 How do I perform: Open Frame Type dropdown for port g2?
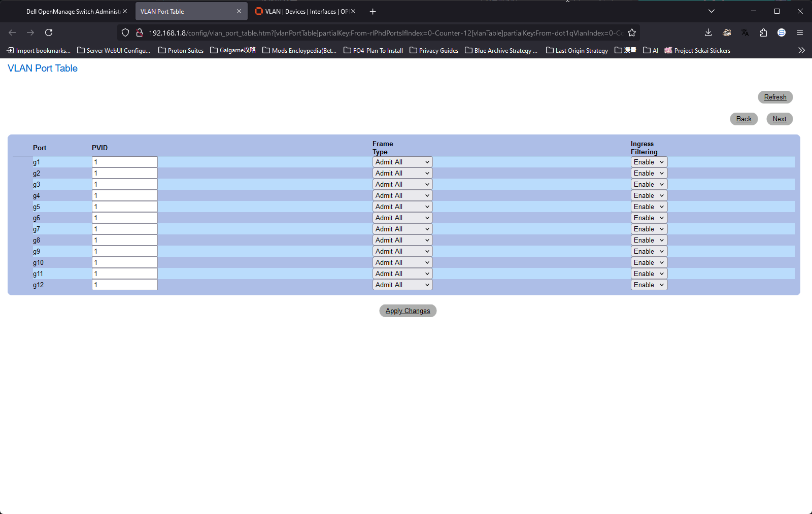[x=402, y=173]
